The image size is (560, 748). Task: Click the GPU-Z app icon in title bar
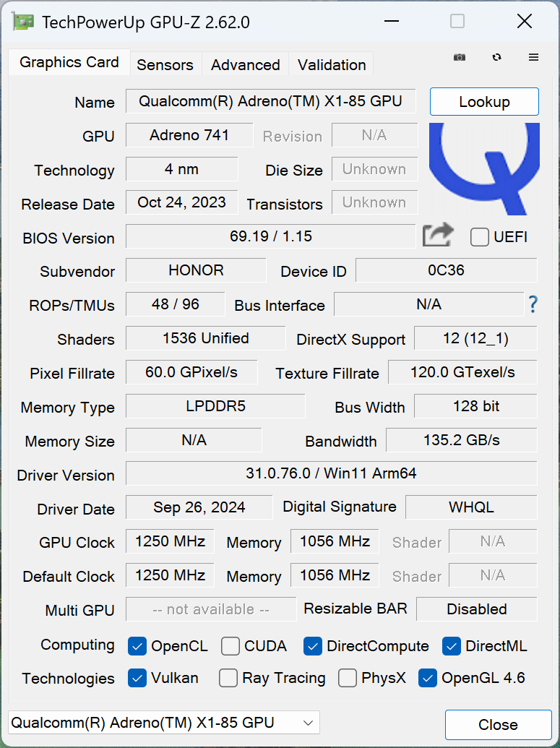click(x=22, y=22)
